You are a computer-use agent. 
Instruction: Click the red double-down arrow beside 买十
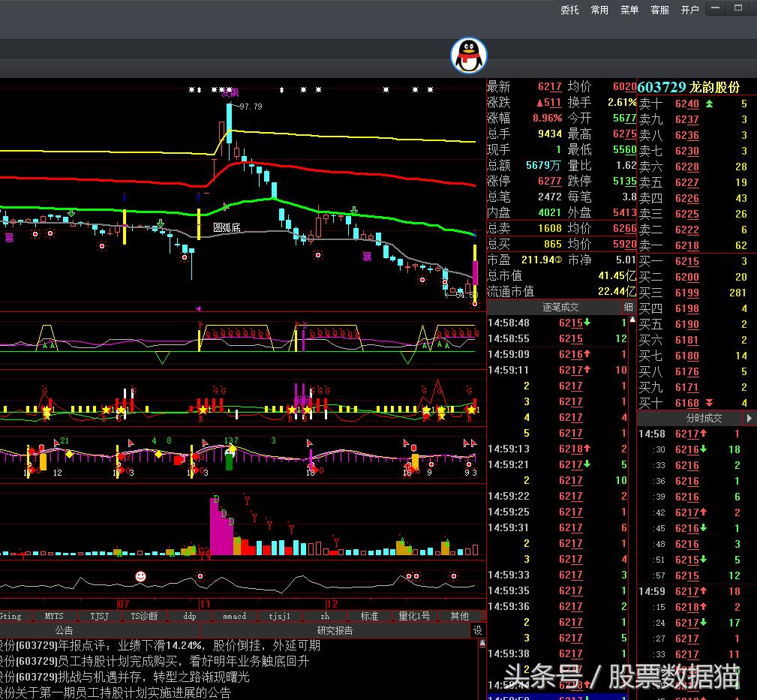point(709,403)
